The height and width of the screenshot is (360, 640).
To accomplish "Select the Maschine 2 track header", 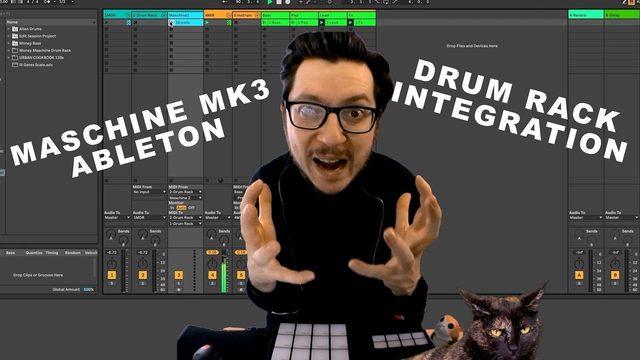I will pyautogui.click(x=185, y=15).
